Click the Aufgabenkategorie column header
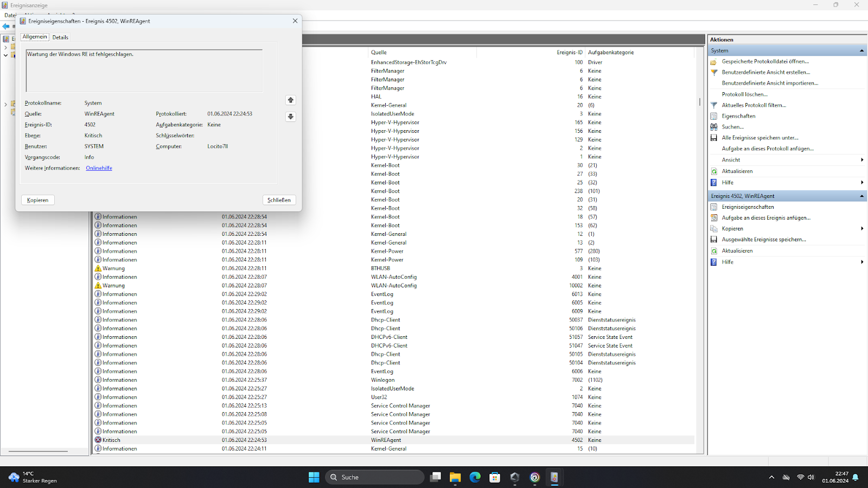Image resolution: width=868 pixels, height=488 pixels. (640, 53)
